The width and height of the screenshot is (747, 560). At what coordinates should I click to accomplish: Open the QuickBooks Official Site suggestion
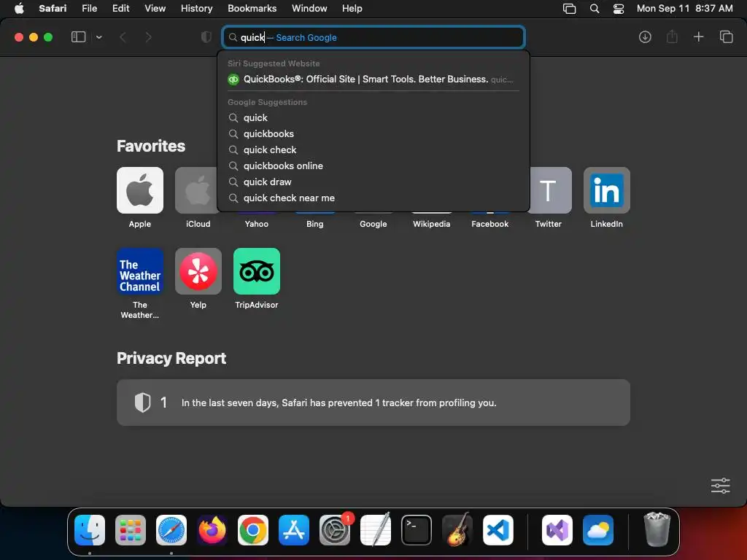(373, 79)
